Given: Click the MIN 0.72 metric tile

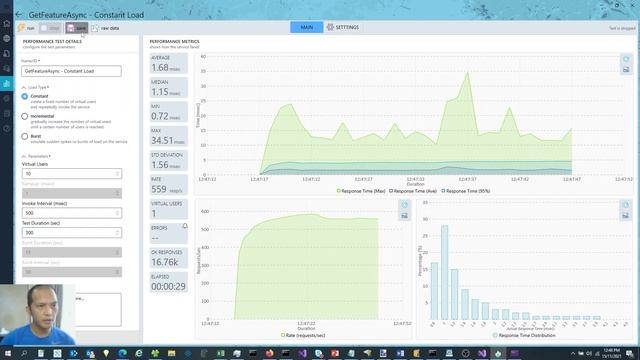Looking at the screenshot, I should tap(169, 112).
